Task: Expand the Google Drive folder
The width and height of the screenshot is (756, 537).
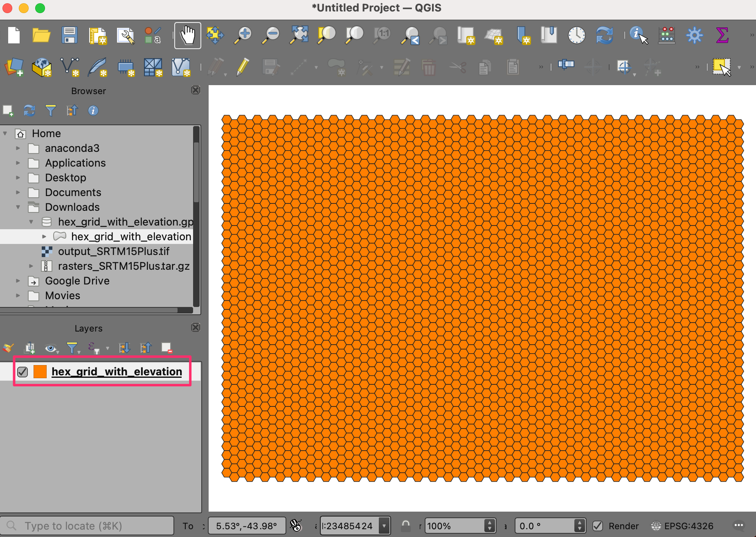Action: (18, 281)
